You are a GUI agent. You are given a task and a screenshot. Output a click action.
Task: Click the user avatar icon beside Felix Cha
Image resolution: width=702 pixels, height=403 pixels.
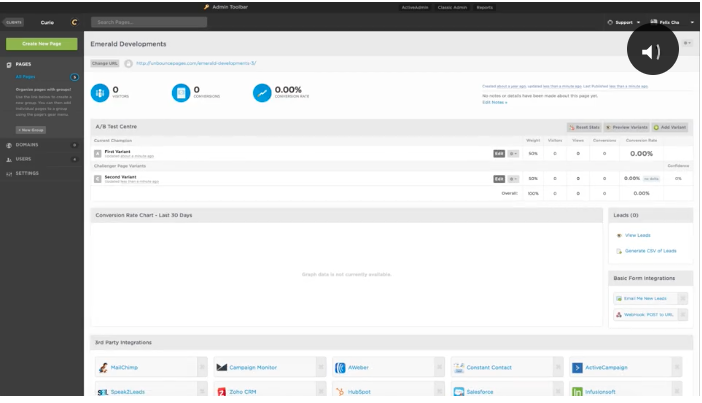click(x=654, y=21)
